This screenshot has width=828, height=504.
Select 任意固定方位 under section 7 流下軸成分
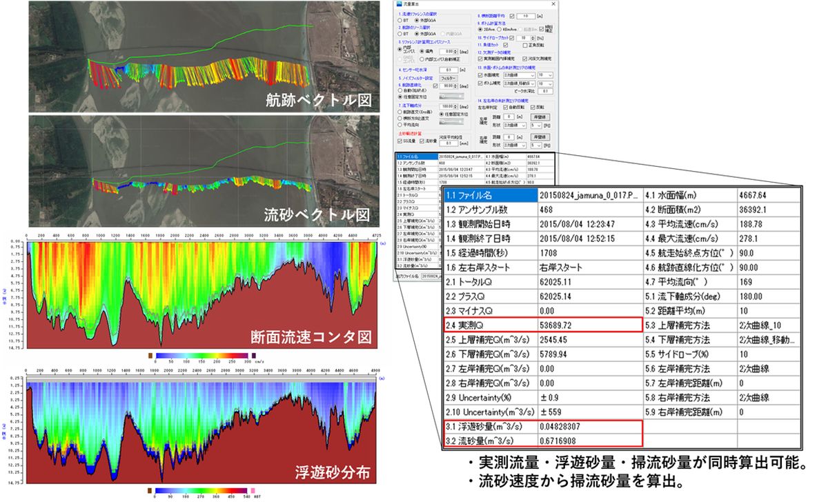(x=442, y=114)
